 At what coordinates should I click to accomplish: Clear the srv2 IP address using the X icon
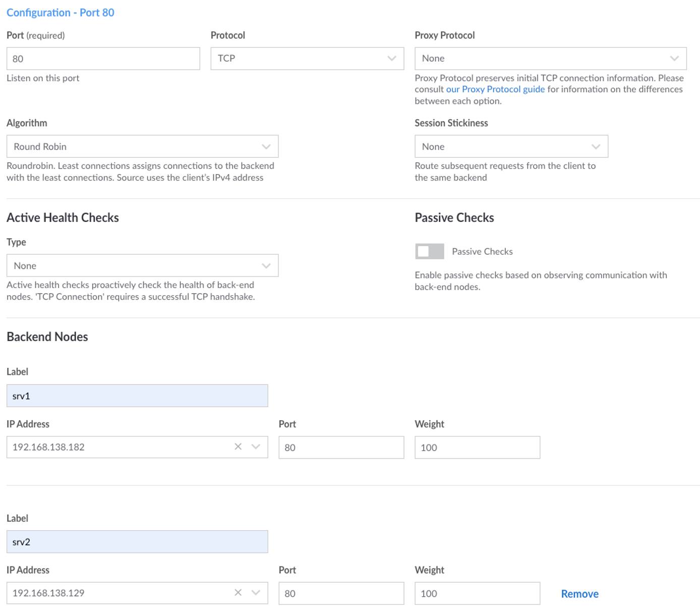coord(238,593)
